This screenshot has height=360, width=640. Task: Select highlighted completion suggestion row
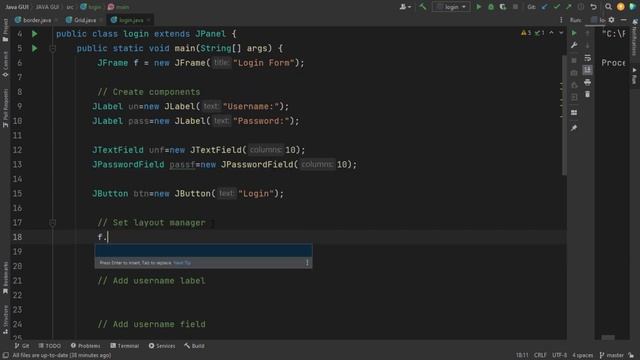click(203, 251)
